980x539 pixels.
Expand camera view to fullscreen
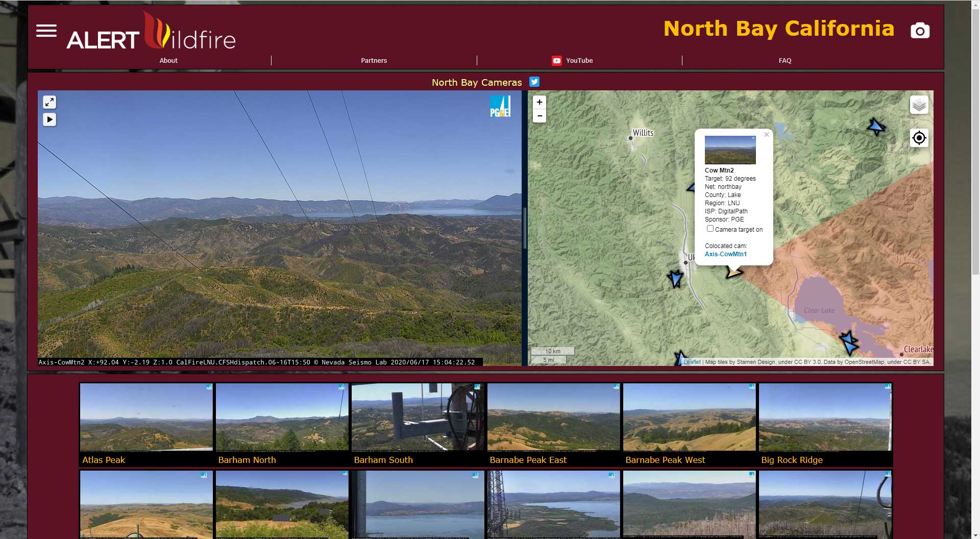[x=50, y=102]
